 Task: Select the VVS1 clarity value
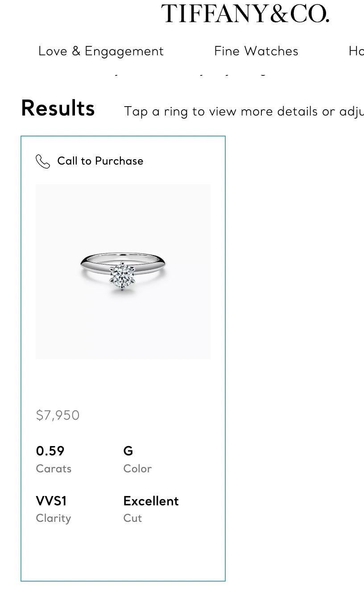pos(51,501)
